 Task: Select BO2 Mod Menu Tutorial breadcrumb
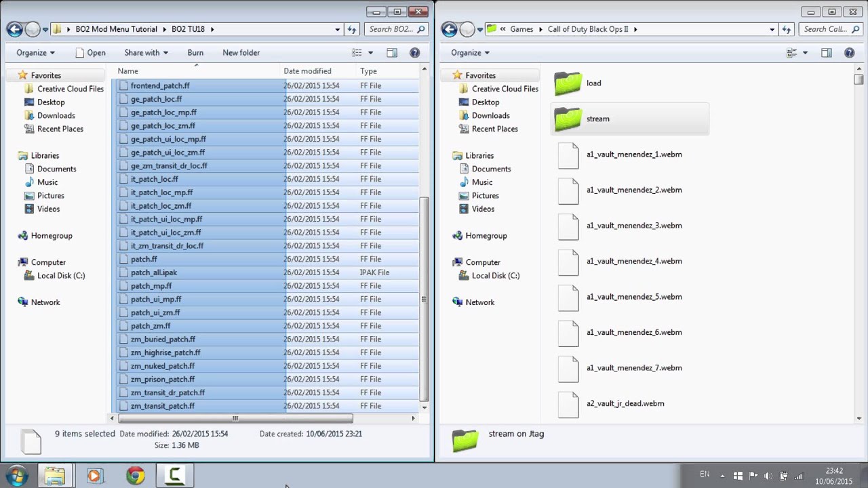tap(116, 29)
